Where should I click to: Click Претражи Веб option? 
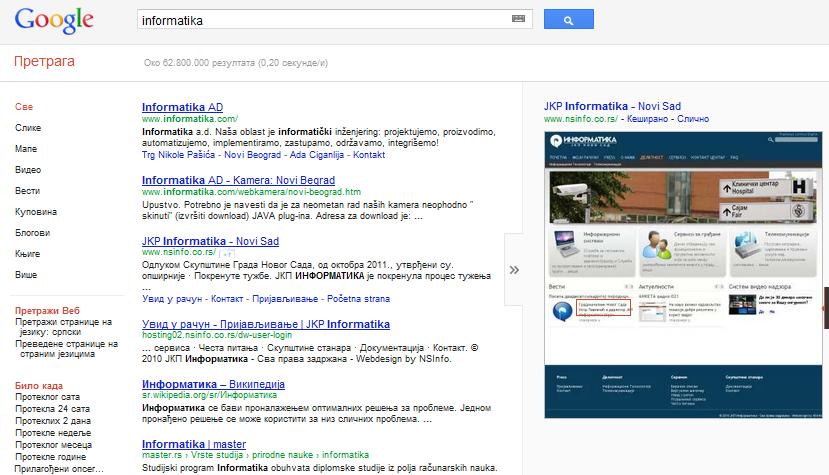(x=47, y=310)
